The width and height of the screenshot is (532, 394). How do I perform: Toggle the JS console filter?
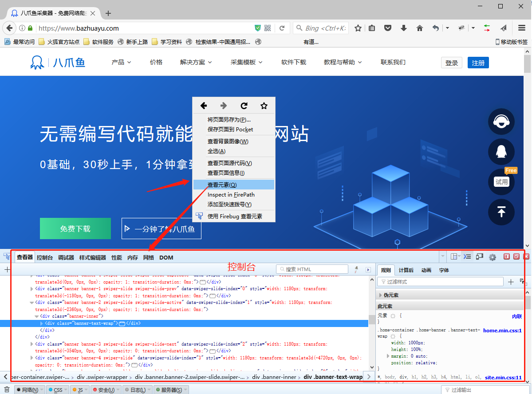point(80,390)
